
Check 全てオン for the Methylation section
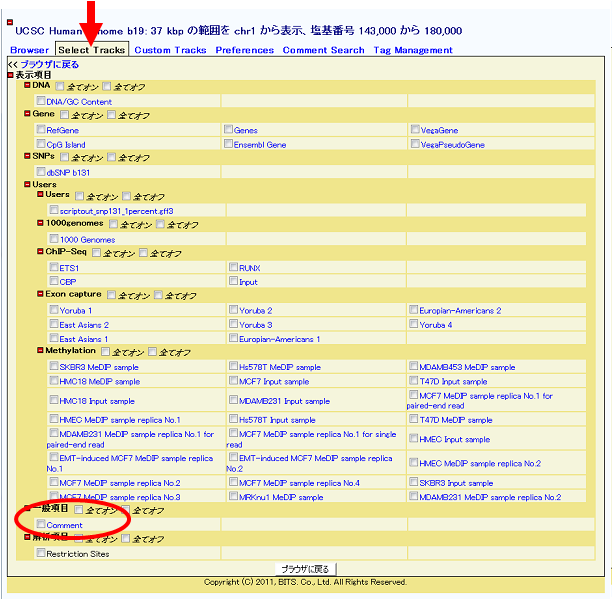click(105, 352)
